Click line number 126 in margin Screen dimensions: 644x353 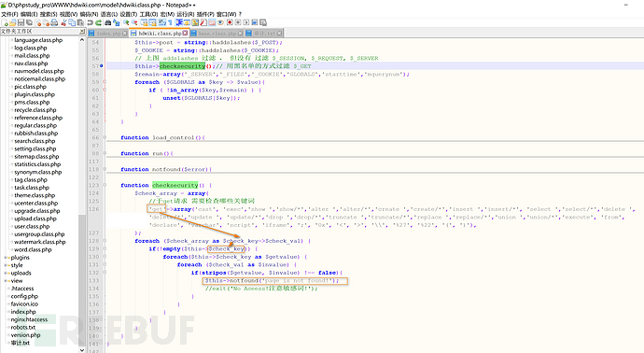93,209
